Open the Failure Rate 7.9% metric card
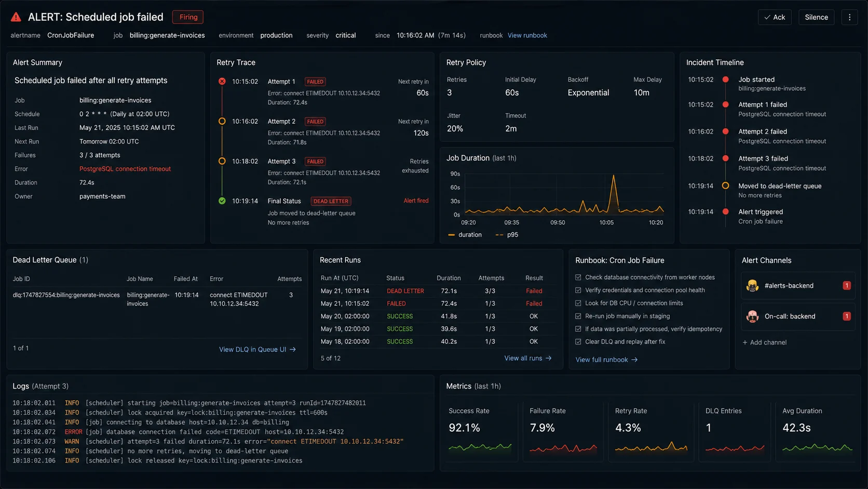Image resolution: width=868 pixels, height=489 pixels. 563,432
